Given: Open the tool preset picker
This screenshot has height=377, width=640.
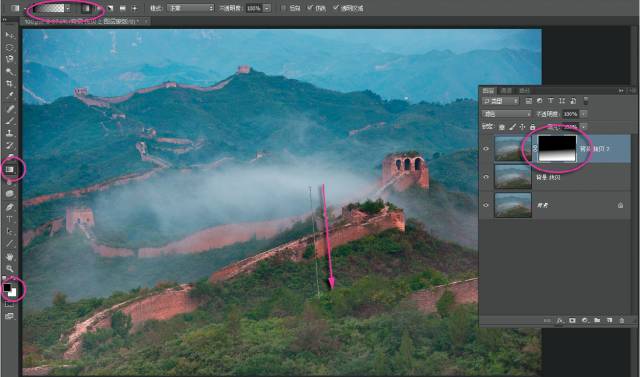Looking at the screenshot, I should tap(17, 8).
